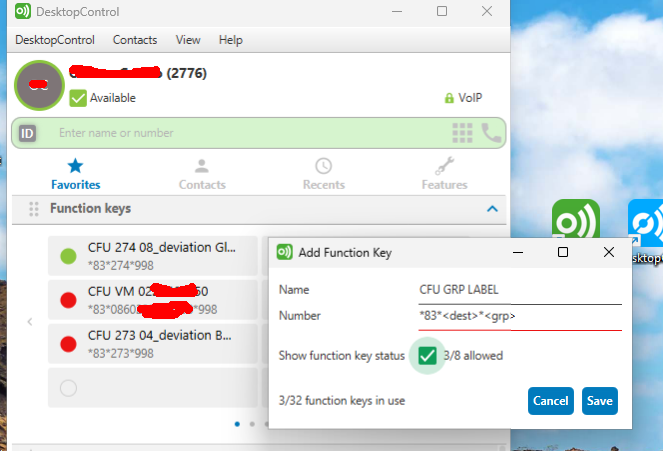Viewport: 663px width, 451px height.
Task: Click the Favorites star icon
Action: click(75, 166)
